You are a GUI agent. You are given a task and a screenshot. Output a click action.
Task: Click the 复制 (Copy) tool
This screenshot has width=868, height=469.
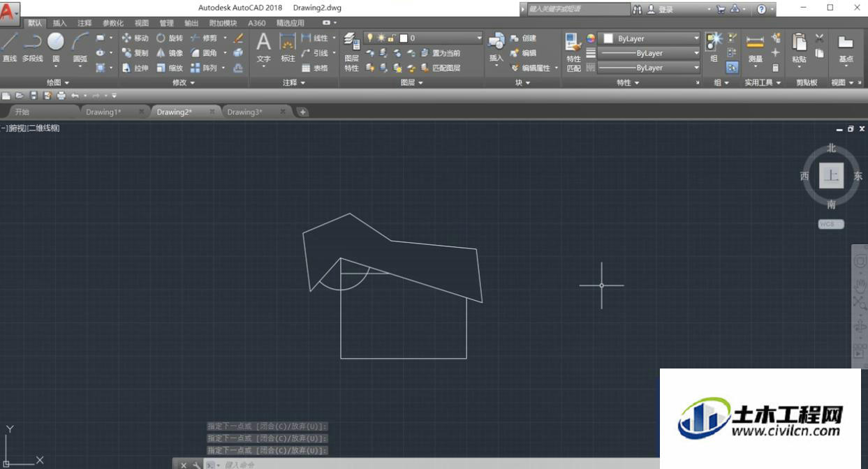135,53
